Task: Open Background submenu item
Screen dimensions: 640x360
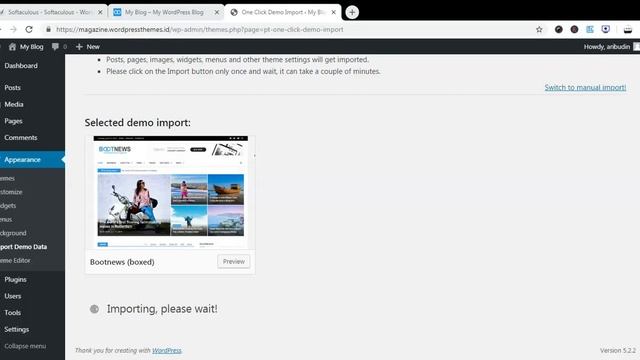Action: point(13,233)
